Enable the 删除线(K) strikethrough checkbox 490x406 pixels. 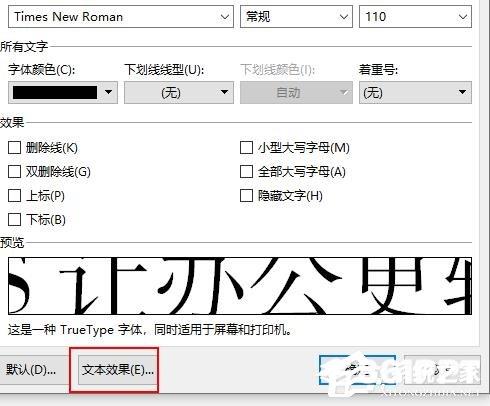(14, 148)
